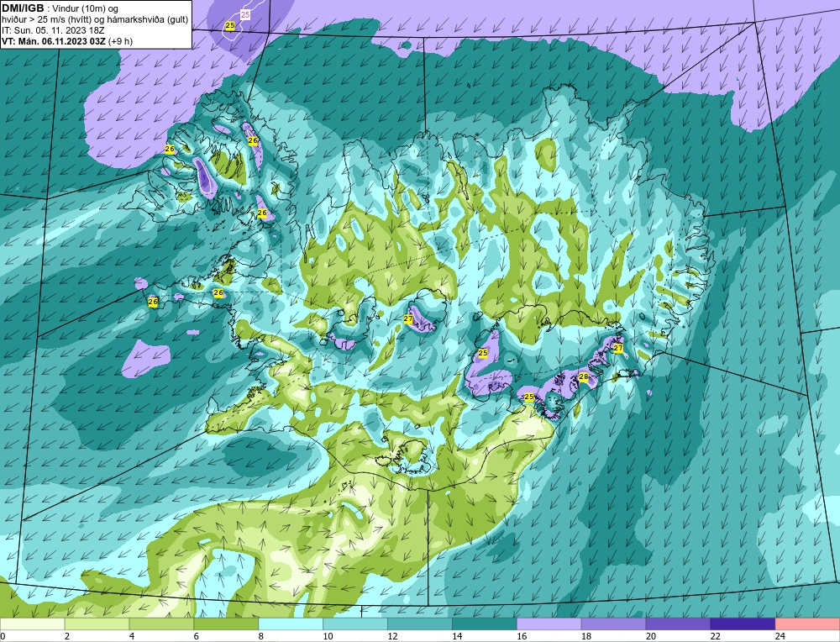Select the 20–22 violet legend swatch

(x=678, y=624)
